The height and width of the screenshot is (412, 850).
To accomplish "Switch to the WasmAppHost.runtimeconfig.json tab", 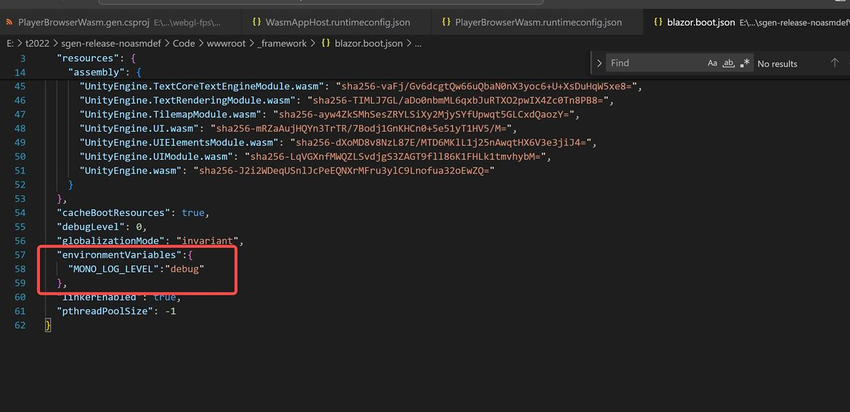I will point(338,21).
